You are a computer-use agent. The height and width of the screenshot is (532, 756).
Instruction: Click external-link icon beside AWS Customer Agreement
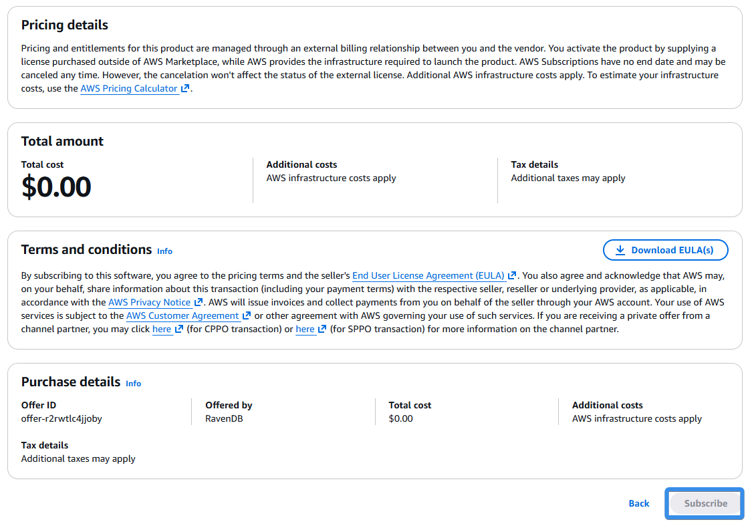point(247,316)
